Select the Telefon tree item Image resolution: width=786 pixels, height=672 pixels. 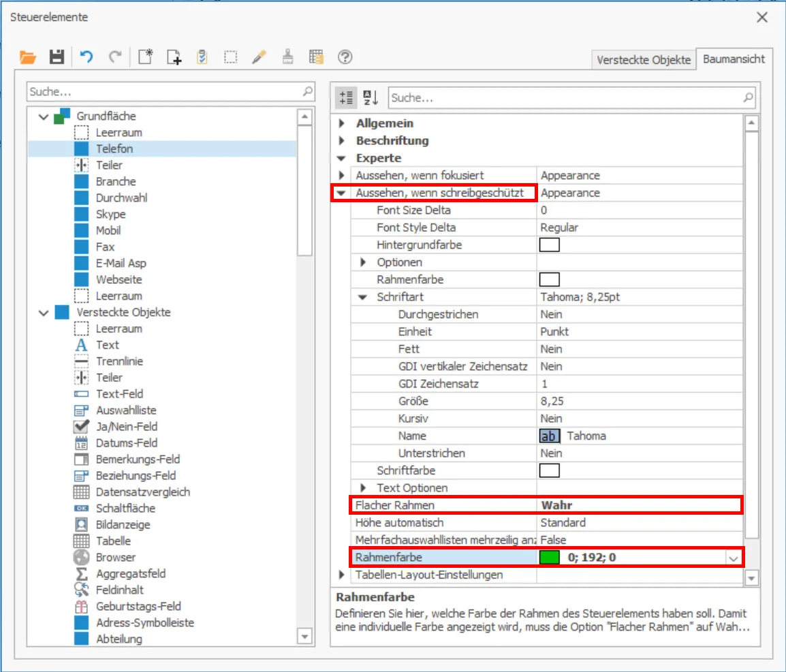click(114, 149)
